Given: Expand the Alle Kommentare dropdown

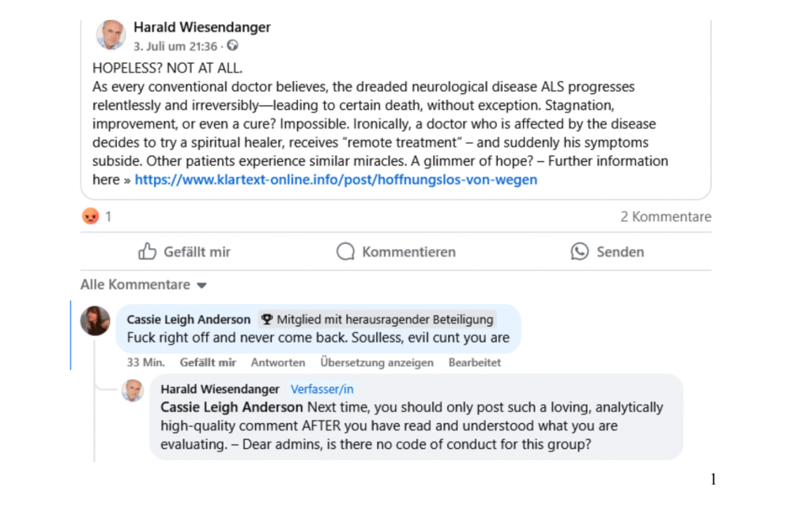Looking at the screenshot, I should pyautogui.click(x=144, y=285).
